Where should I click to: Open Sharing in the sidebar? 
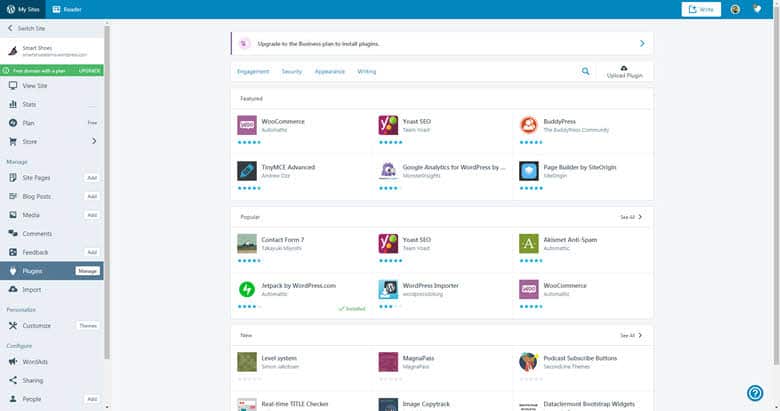52,380
